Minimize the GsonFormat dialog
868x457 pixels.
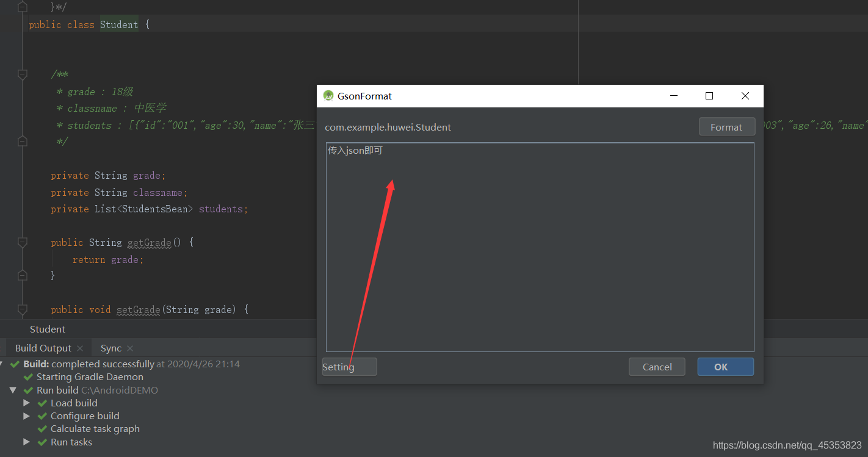pyautogui.click(x=674, y=96)
